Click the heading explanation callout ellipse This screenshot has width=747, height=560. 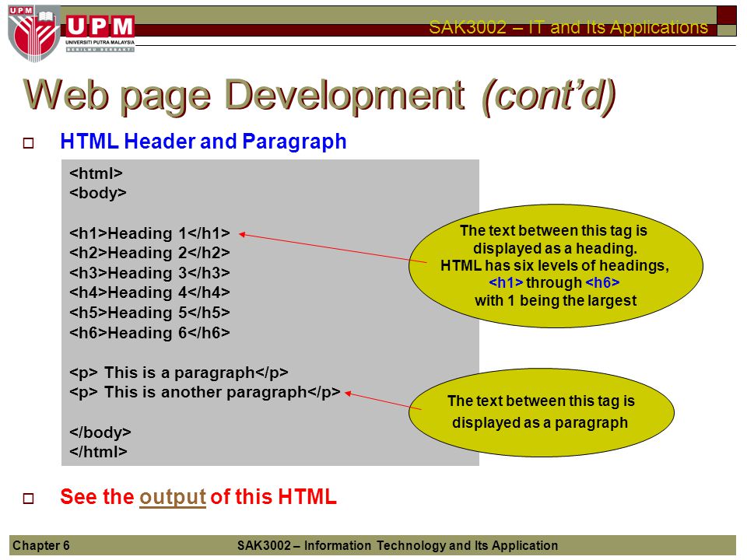coord(556,266)
